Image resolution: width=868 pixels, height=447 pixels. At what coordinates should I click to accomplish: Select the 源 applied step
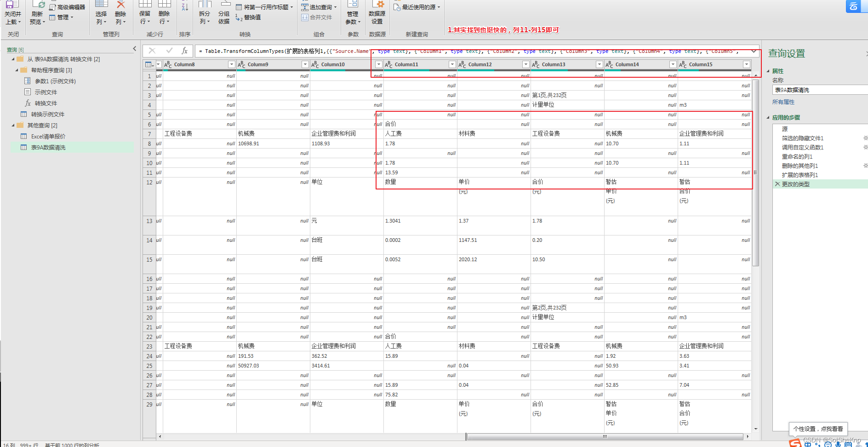[x=785, y=129]
